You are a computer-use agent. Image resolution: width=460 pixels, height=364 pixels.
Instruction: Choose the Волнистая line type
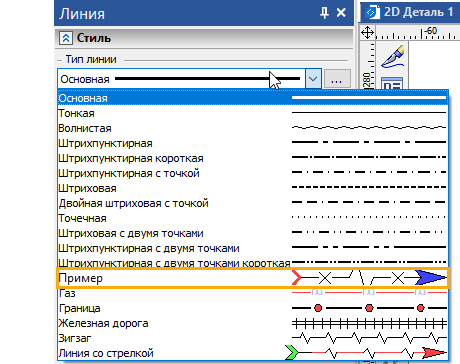point(253,128)
